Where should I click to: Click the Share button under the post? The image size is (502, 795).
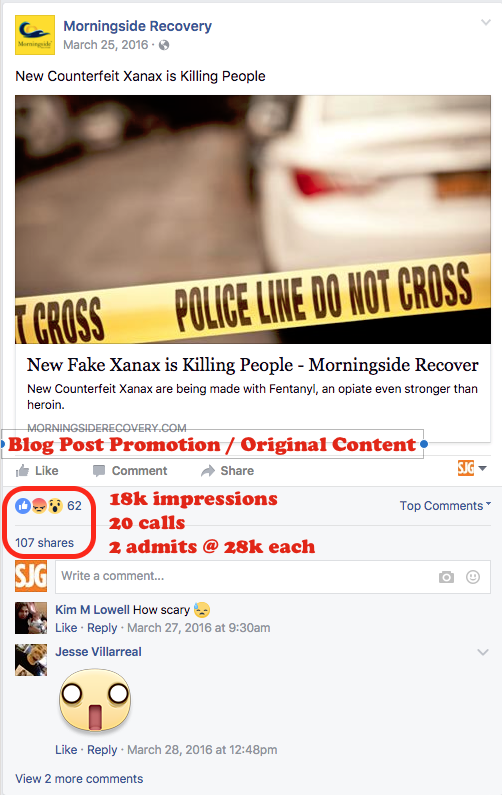227,471
